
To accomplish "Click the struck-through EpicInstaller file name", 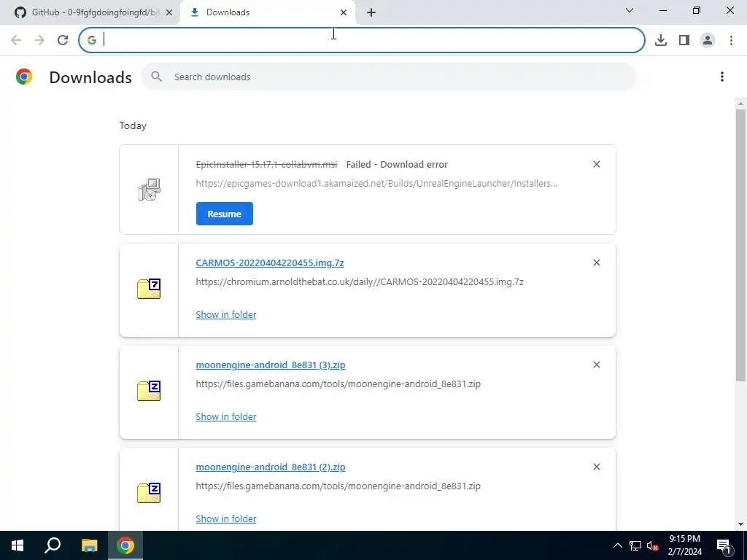I will point(266,164).
